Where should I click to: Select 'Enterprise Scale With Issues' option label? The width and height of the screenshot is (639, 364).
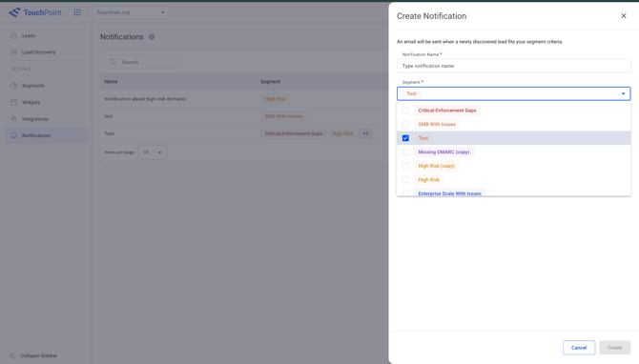(x=449, y=193)
